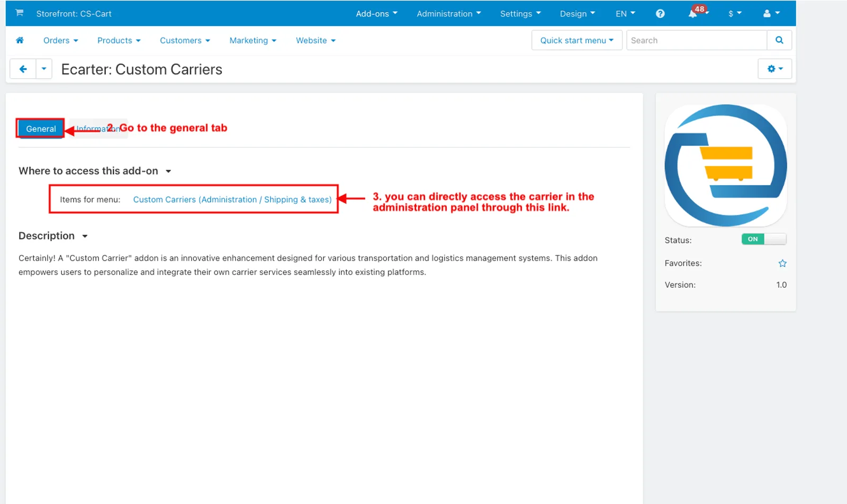Expand the Quick start menu
Screen dimensions: 847x504
(577, 40)
